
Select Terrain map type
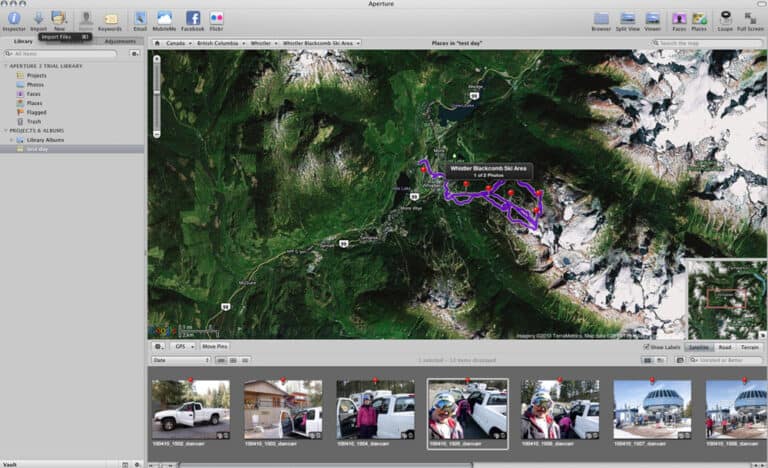pos(749,347)
